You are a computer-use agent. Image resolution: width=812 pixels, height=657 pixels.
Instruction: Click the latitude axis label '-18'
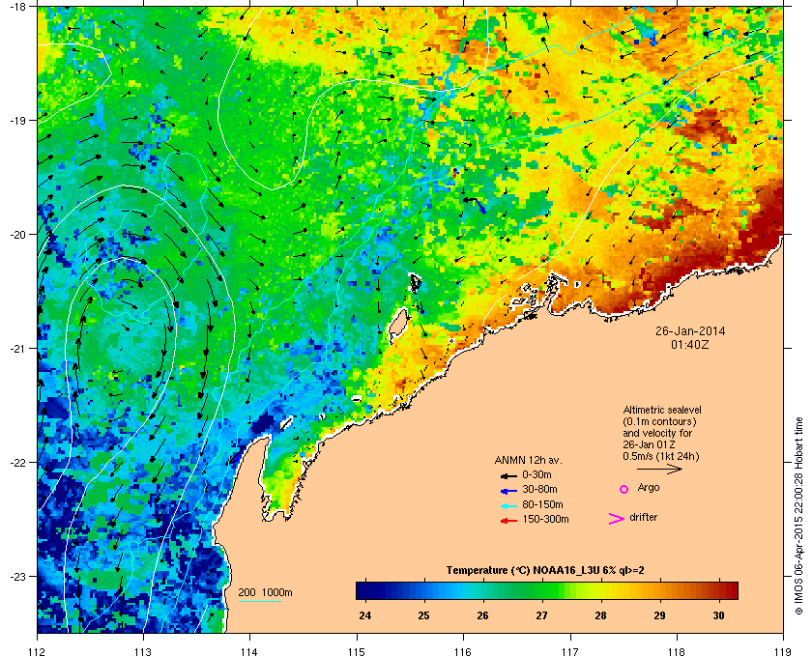[17, 7]
